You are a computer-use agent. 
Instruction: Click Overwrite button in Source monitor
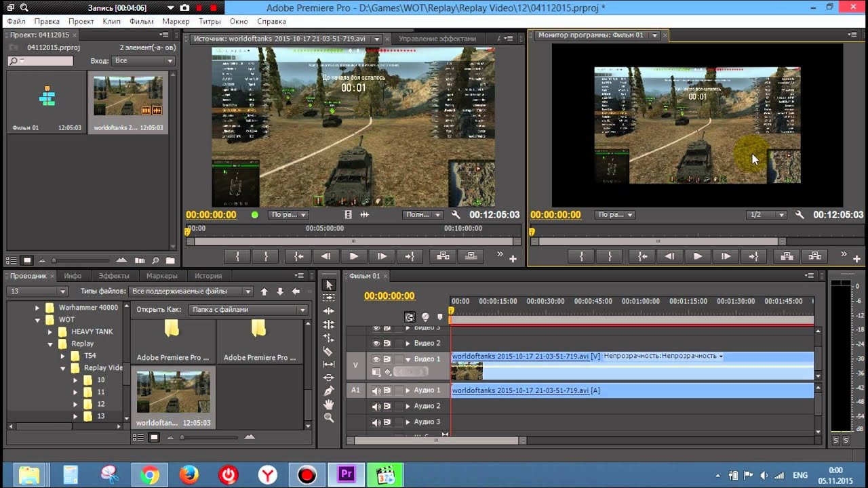(471, 256)
